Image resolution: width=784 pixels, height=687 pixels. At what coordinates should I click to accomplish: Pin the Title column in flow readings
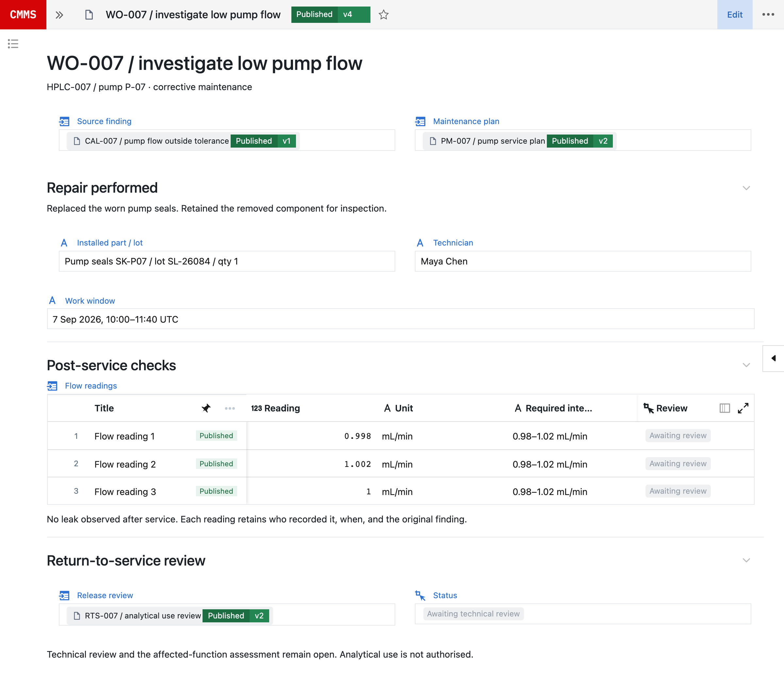point(206,408)
